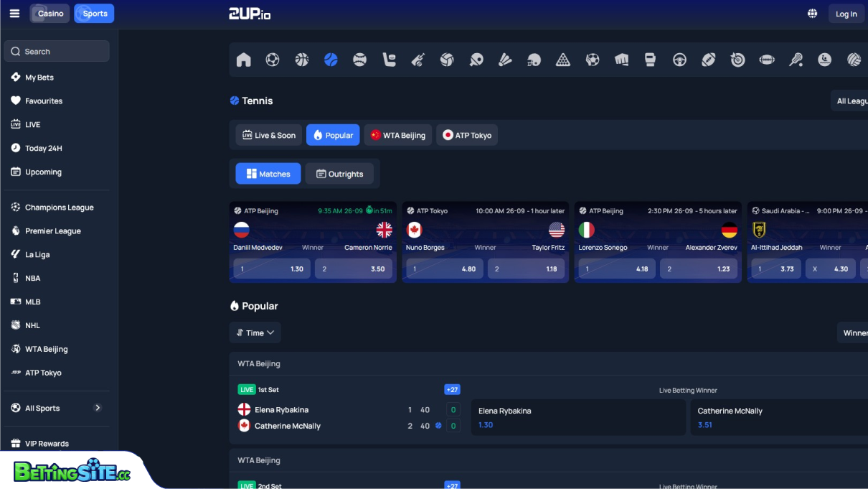Select the boxing sport icon
Image resolution: width=868 pixels, height=489 pixels.
(x=650, y=60)
